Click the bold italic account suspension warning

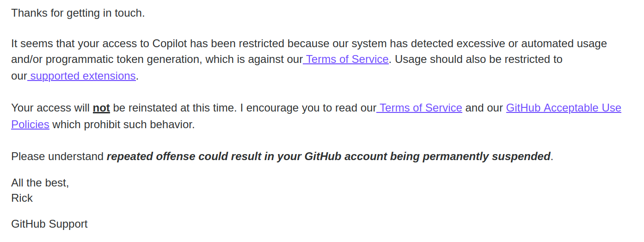pos(328,156)
